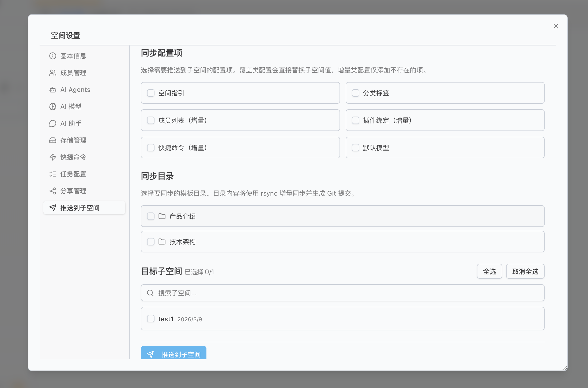Click 取消全选 to deselect all subspaces
The width and height of the screenshot is (588, 388).
(x=525, y=271)
